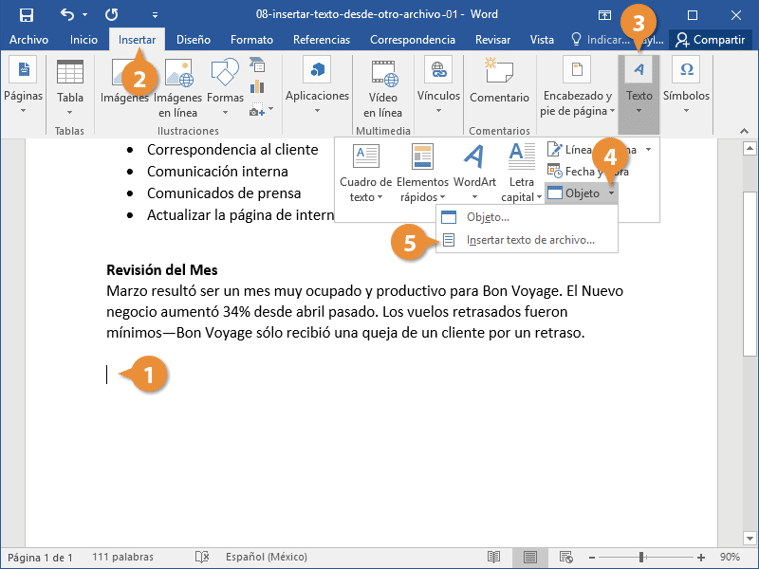This screenshot has width=759, height=569.
Task: Open the Aplicaciones add-ins menu
Action: coord(317,86)
